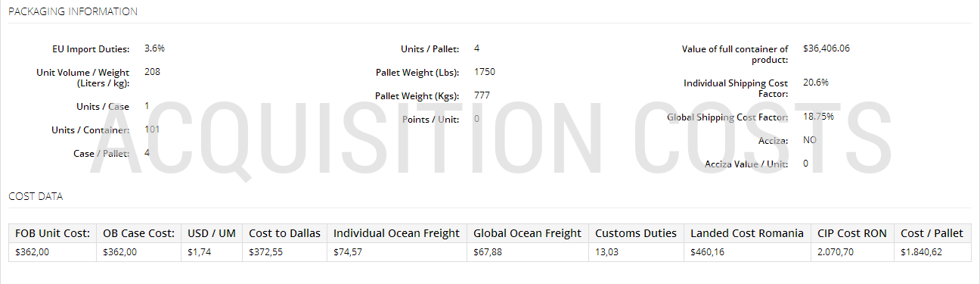Click the Customs Duties column header
The height and width of the screenshot is (284, 980).
point(636,233)
